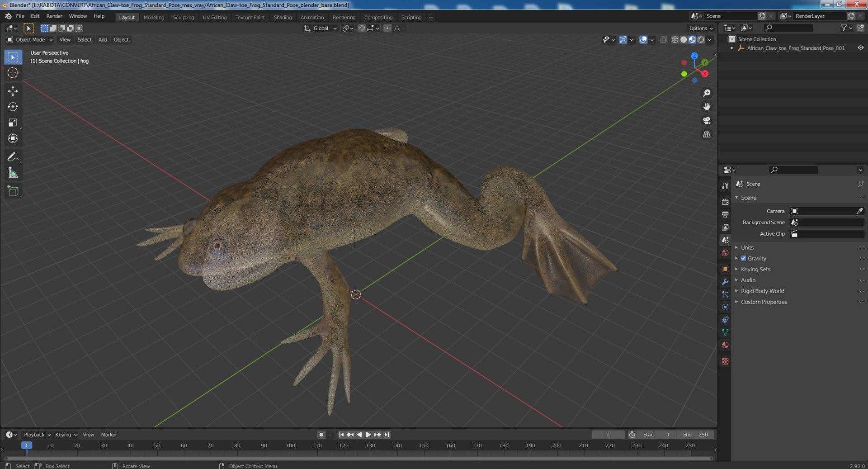868x469 pixels.
Task: Open the Texture properties checker tab
Action: point(725,361)
